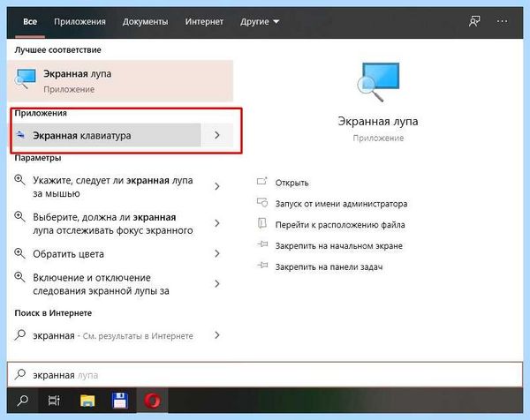The width and height of the screenshot is (530, 420).
Task: Click magnifier icon beside Включение и отключение
Action: [x=19, y=277]
